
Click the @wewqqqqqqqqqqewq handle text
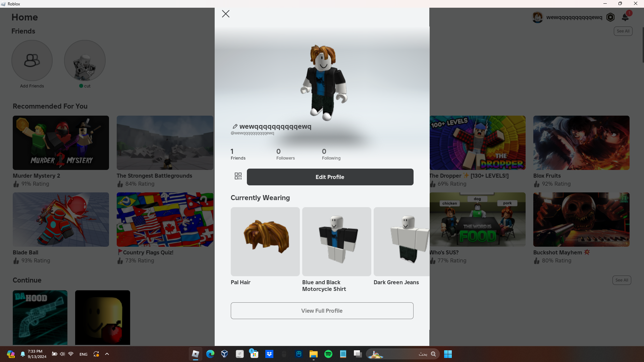click(252, 133)
